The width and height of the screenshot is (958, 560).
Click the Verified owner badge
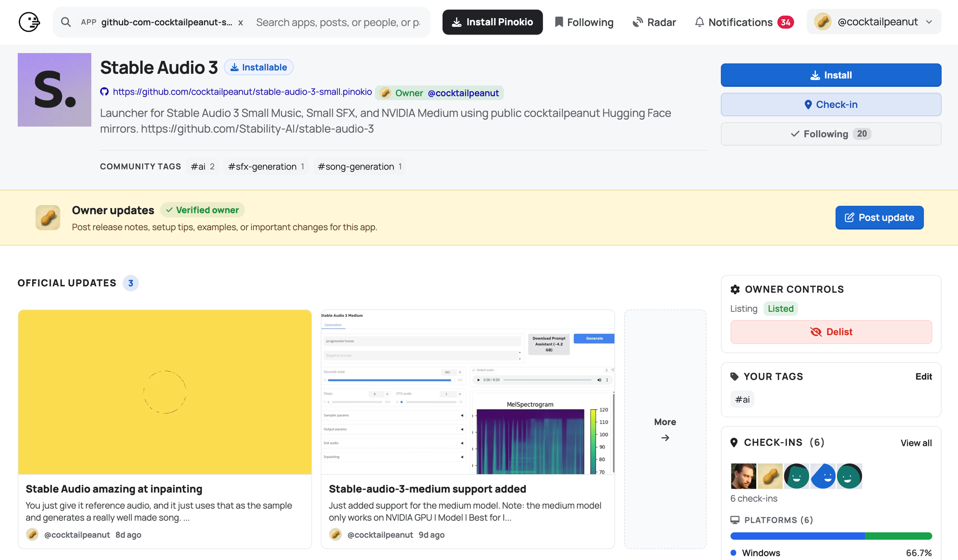[x=203, y=210]
